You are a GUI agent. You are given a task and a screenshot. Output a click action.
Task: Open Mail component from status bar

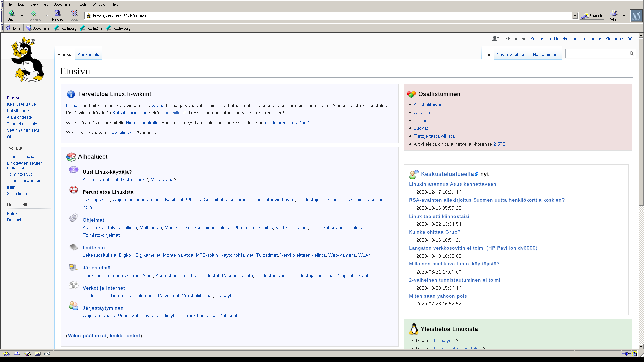pos(17,354)
